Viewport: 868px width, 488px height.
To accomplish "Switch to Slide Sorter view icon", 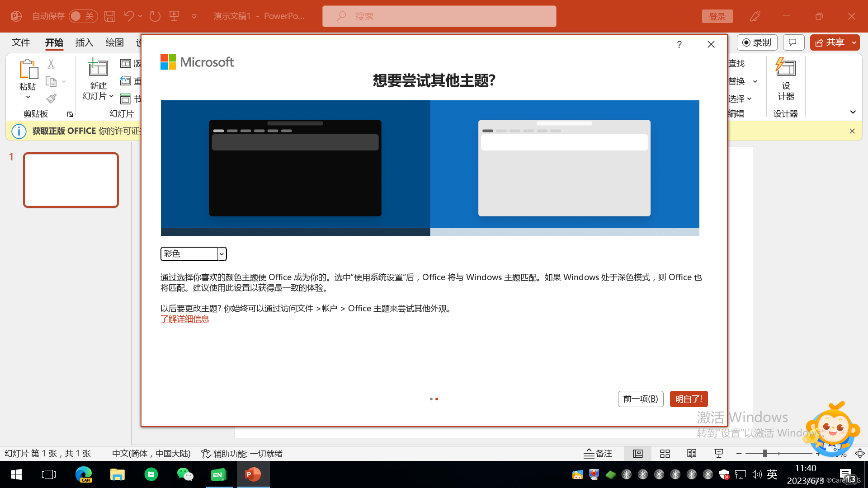I will (665, 454).
